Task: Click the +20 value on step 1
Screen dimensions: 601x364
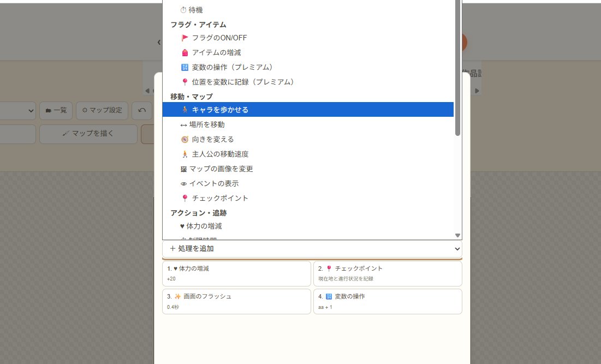Action: [x=171, y=278]
